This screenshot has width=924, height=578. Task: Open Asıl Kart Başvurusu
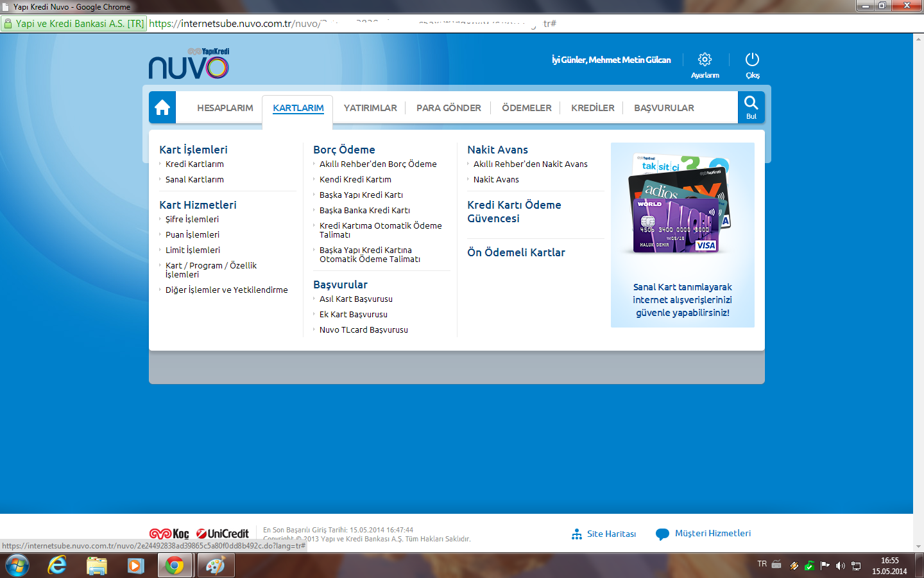tap(356, 299)
